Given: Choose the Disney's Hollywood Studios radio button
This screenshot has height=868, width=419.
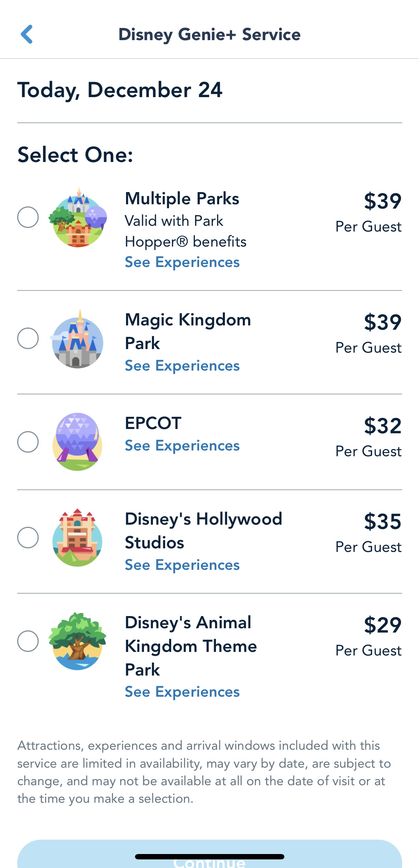Looking at the screenshot, I should 28,538.
